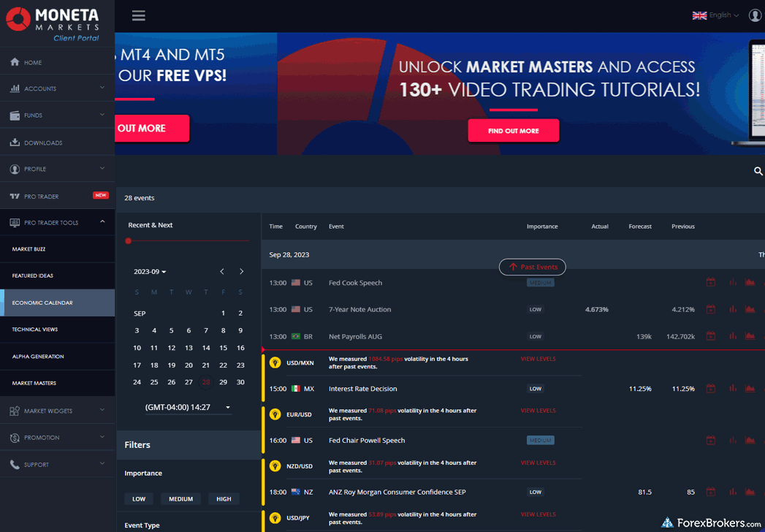Select Economic Calendar submenu item

(57, 303)
